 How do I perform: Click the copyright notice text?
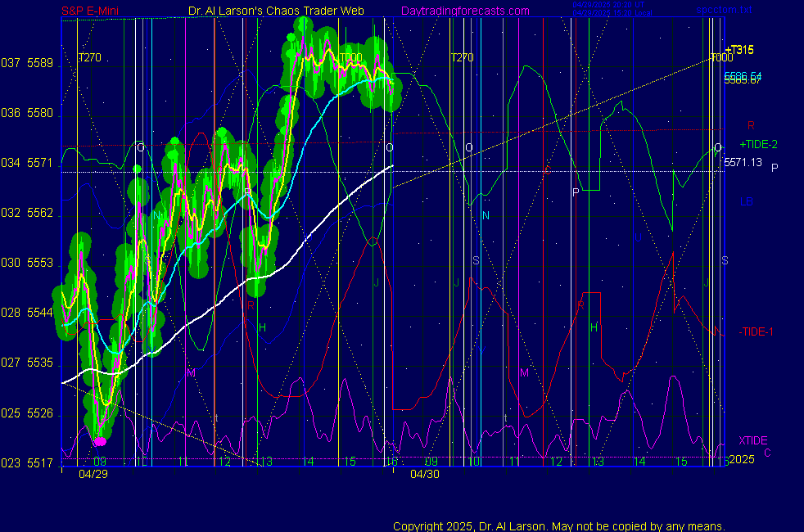click(x=558, y=525)
